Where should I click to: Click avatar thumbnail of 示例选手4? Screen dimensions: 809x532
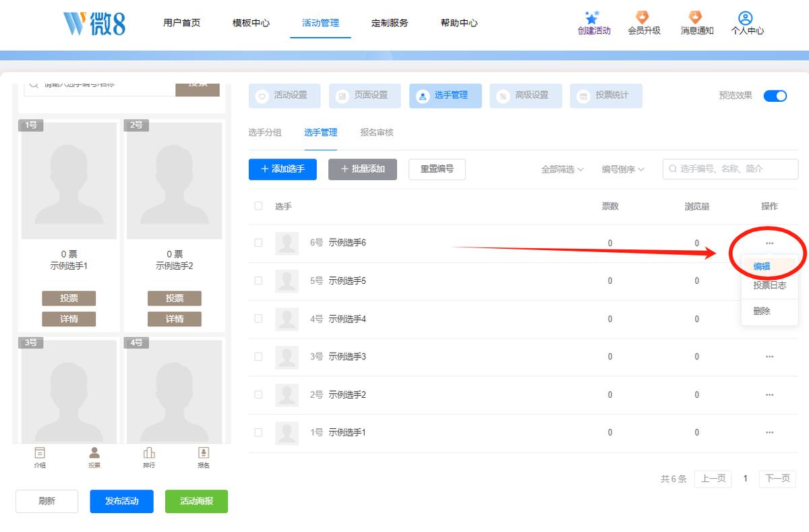287,318
